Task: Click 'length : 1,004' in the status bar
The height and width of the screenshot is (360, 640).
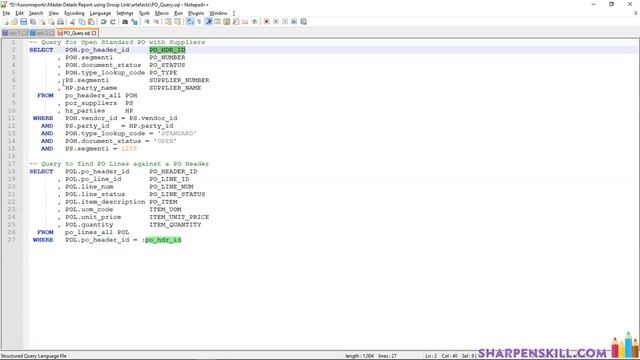Action: coord(360,356)
